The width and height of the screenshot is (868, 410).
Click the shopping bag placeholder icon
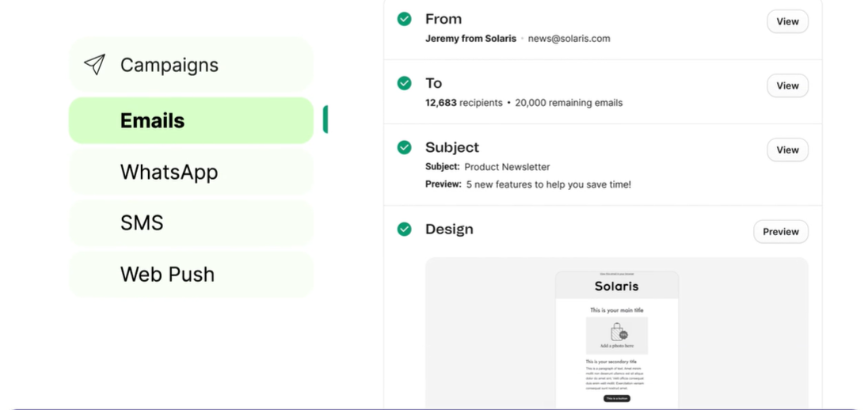(618, 332)
